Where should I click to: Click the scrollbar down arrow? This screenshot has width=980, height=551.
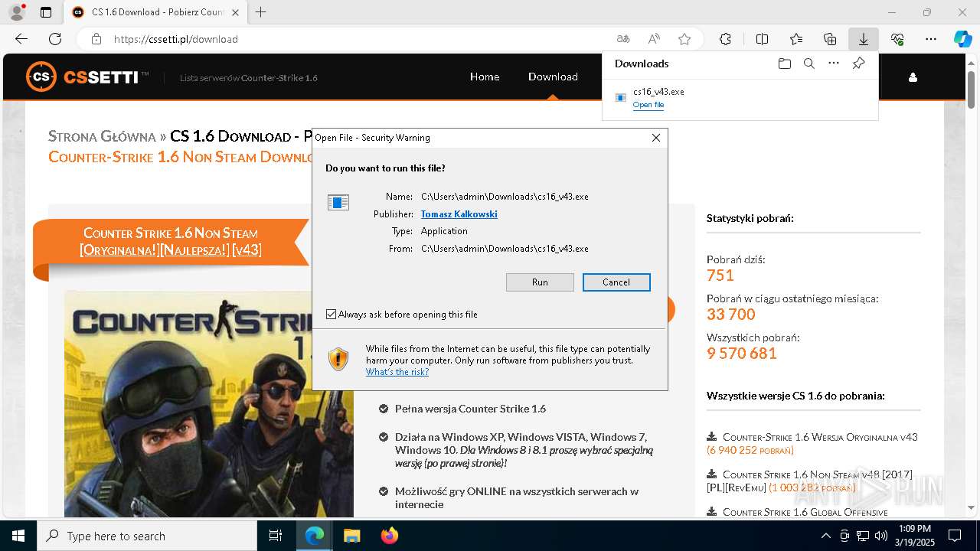tap(972, 507)
